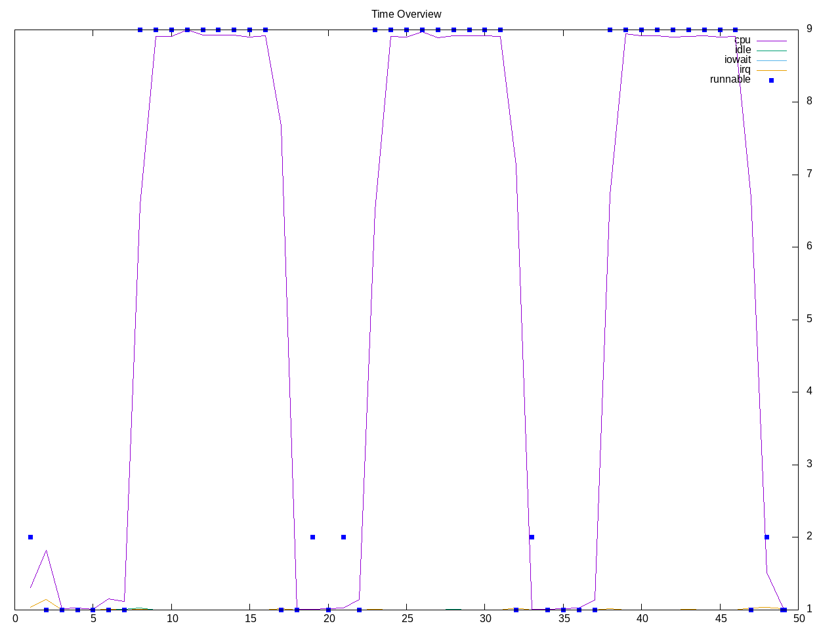The width and height of the screenshot is (840, 630).
Task: Click the irq legend line sample
Action: click(771, 70)
